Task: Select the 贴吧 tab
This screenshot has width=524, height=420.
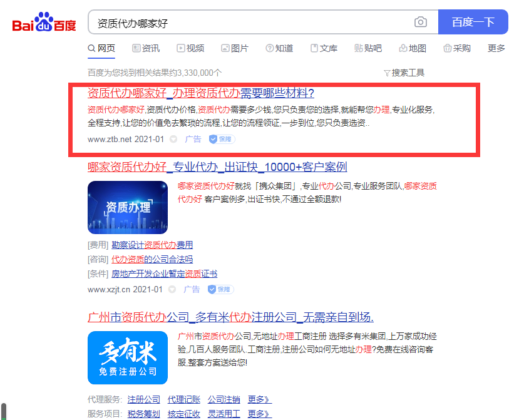Action: click(x=368, y=48)
